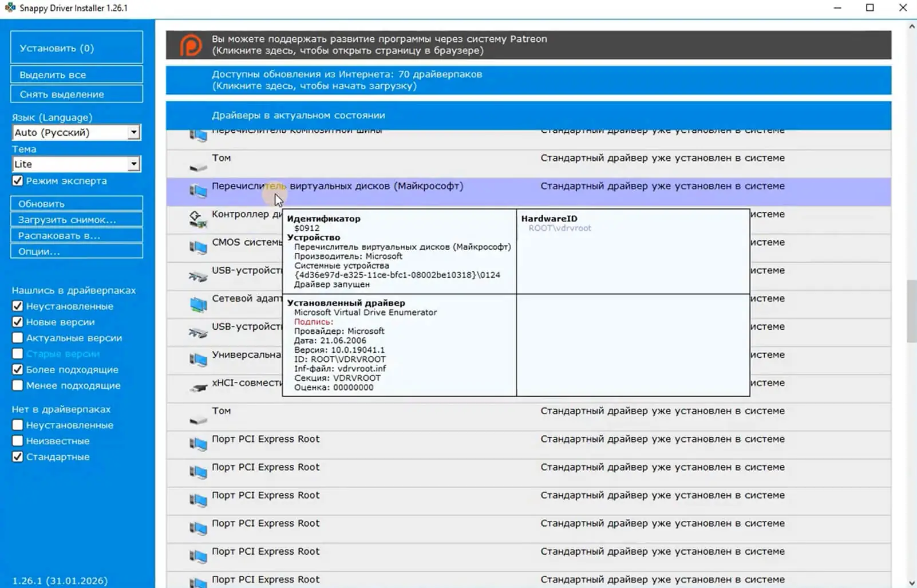The width and height of the screenshot is (917, 588).
Task: Toggle the Более подходящие checkbox
Action: coord(18,370)
